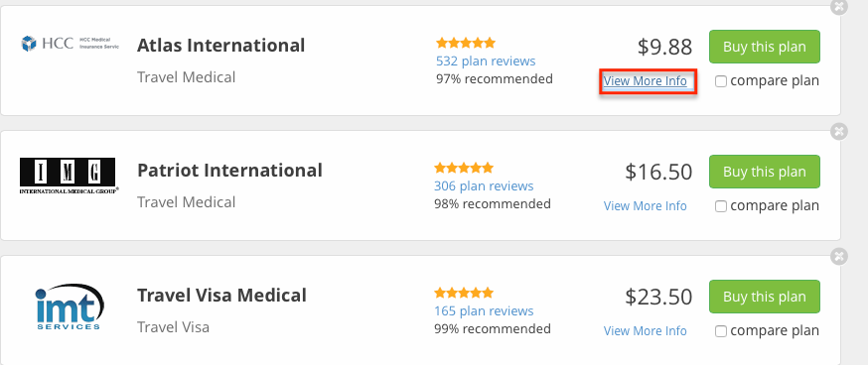Dismiss the Travel Visa Medical plan card
This screenshot has width=868, height=365.
click(x=839, y=257)
